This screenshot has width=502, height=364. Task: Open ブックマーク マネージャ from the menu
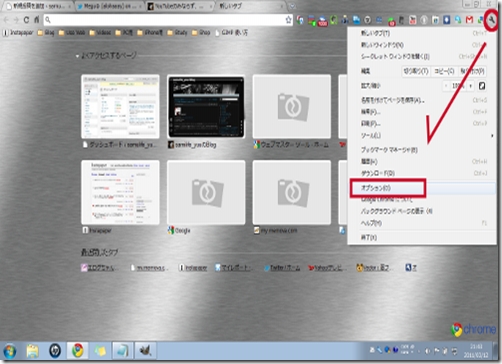[x=422, y=150]
